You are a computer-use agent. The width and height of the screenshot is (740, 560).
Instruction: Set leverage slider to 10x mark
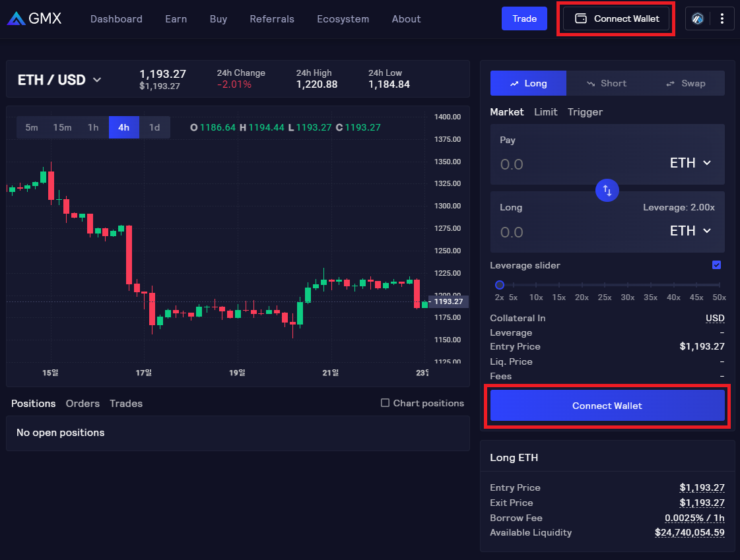[x=536, y=285]
